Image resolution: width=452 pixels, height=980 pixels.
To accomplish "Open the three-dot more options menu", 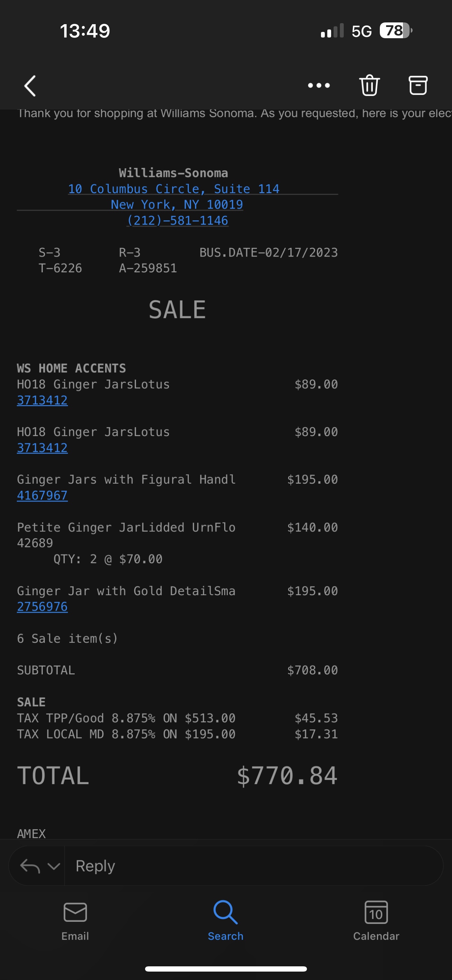I will [x=319, y=85].
